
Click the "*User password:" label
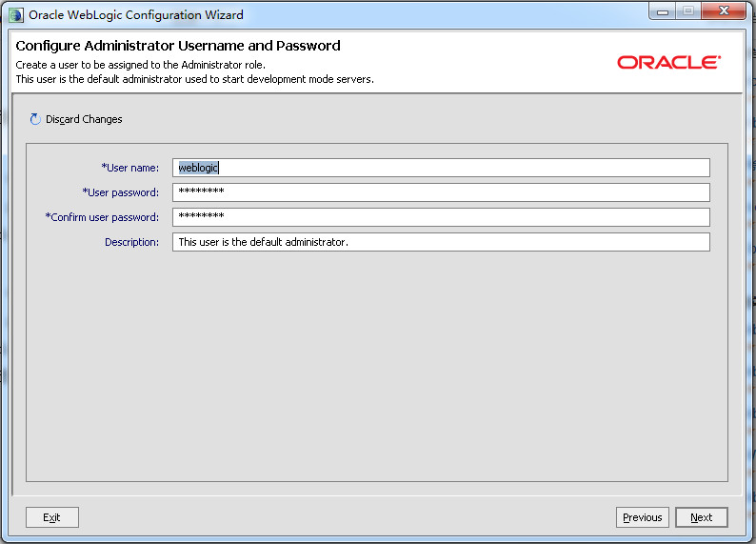pos(121,192)
